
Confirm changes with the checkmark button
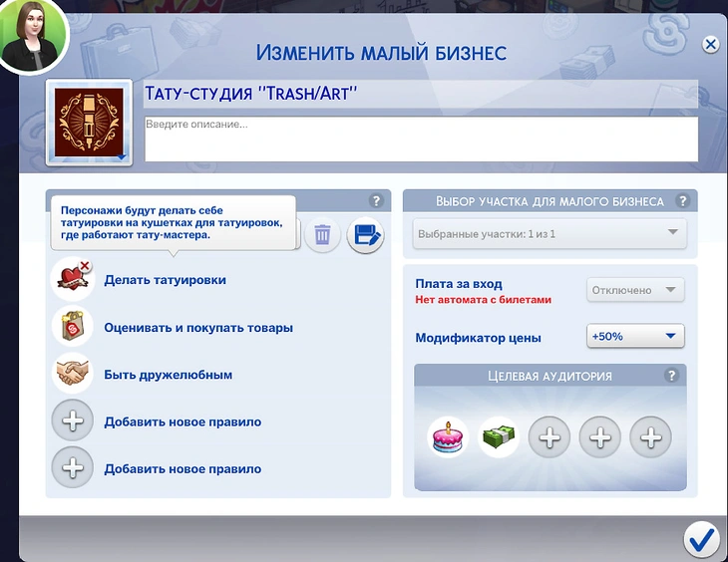[701, 539]
